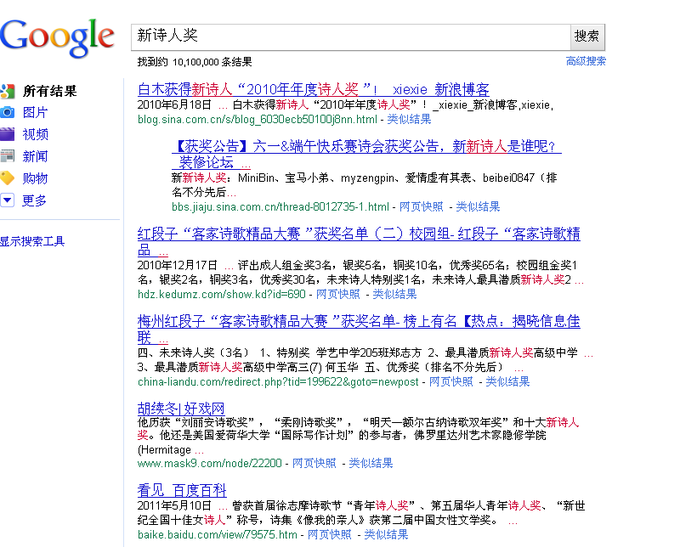Viewport: 697px width, 547px height.
Task: Click the Google logo
Action: click(x=57, y=38)
